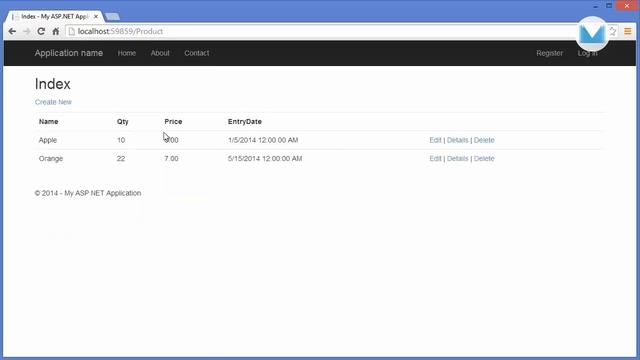Select the date 5/15/2014 12:00:00 AM
The width and height of the screenshot is (640, 360).
pyautogui.click(x=265, y=158)
